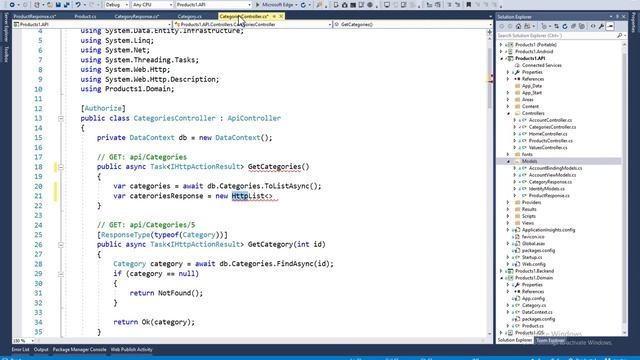The image size is (640, 360).
Task: Select ValuesController.cs in Solution Explorer
Action: [x=548, y=148]
